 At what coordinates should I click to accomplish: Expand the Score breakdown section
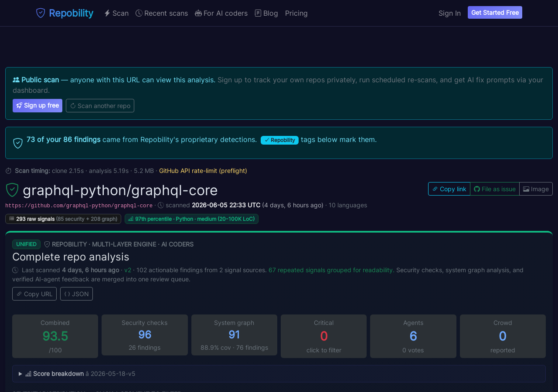tap(279, 374)
